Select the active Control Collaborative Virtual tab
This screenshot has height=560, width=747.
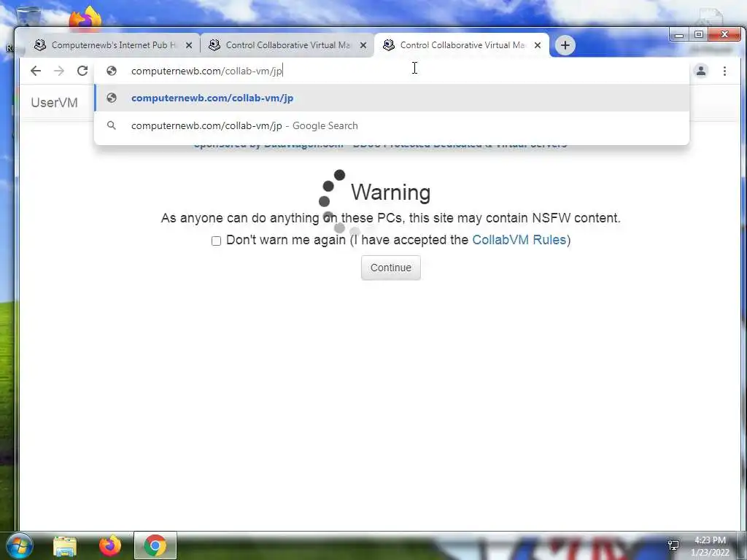coord(462,45)
